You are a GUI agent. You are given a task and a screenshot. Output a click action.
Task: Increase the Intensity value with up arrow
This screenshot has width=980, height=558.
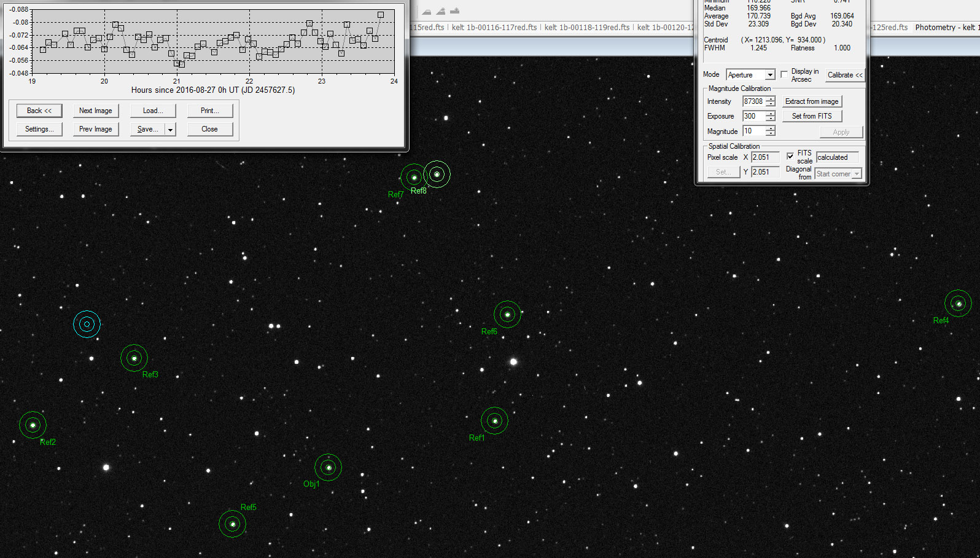coord(771,98)
